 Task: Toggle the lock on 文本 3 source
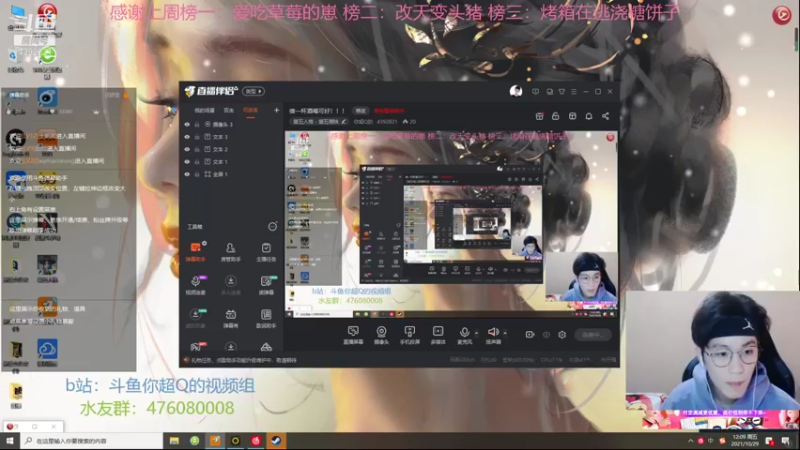[x=196, y=137]
